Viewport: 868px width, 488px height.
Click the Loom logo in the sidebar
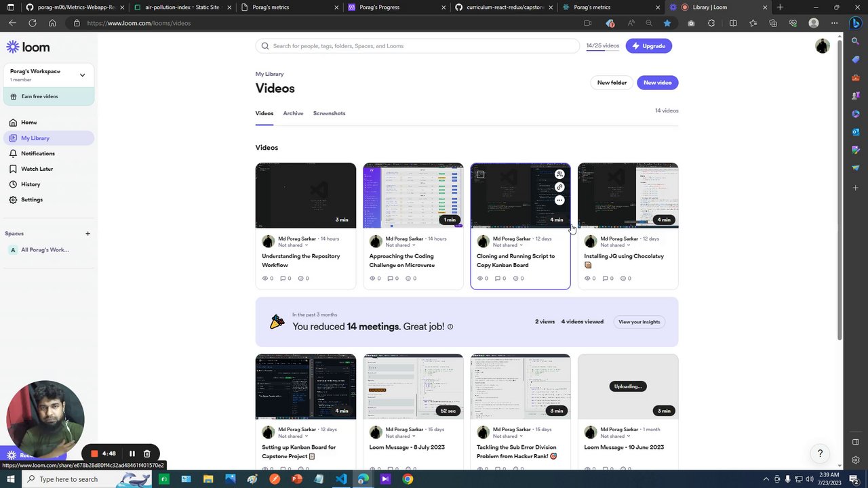(28, 47)
